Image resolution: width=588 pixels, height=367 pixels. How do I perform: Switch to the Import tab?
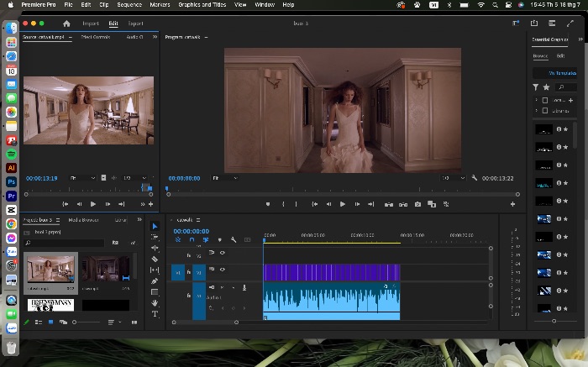91,24
